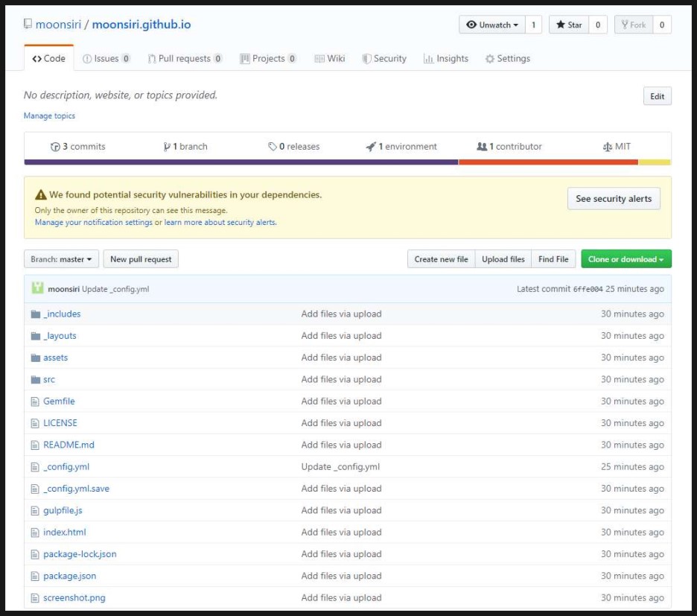Click the orange-red language bar segment

[548, 162]
